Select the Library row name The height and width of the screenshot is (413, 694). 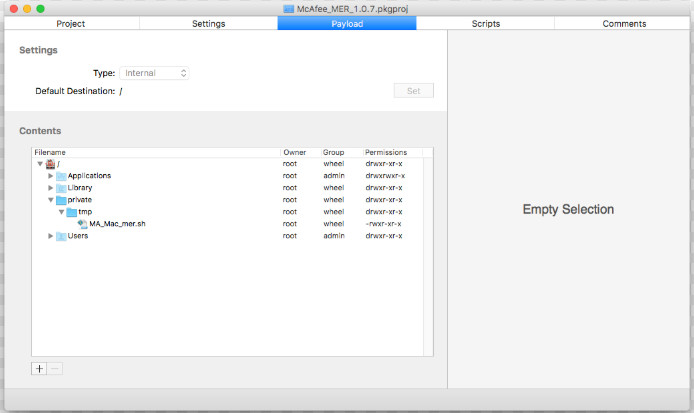pyautogui.click(x=80, y=188)
